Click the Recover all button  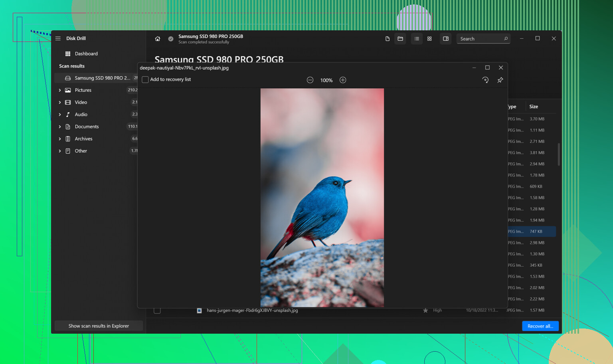(540, 326)
